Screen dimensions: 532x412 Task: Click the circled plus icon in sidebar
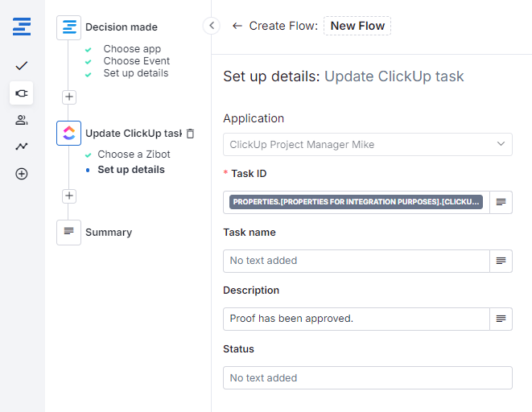coord(22,174)
